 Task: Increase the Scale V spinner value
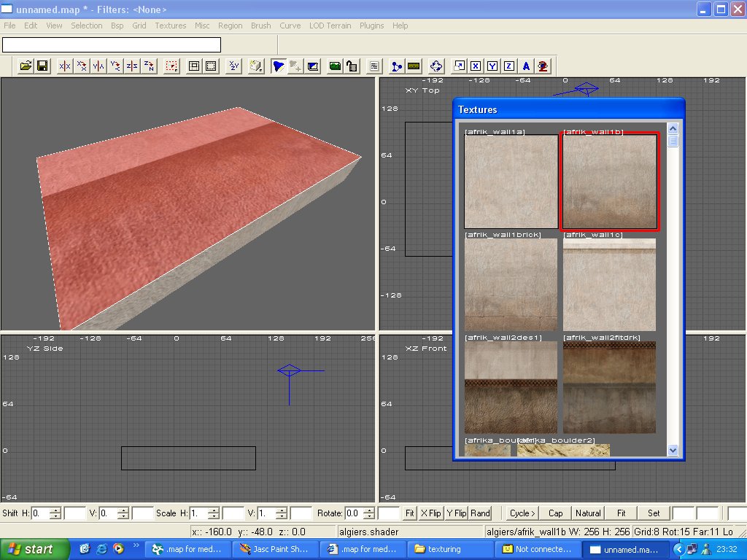coord(282,510)
